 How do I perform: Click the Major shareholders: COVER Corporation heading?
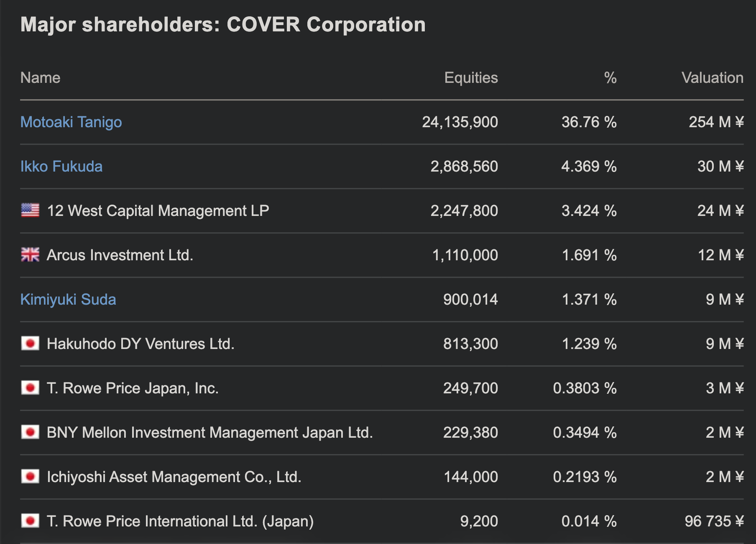223,25
